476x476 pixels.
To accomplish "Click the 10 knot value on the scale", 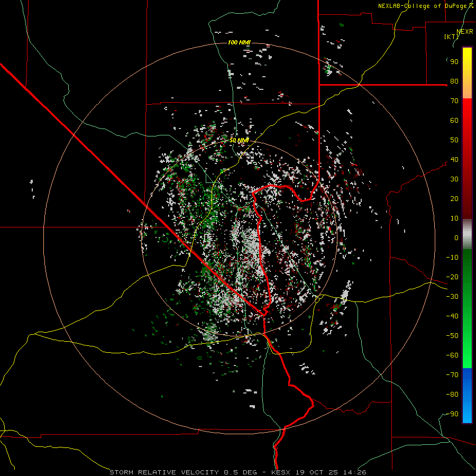I will (454, 218).
